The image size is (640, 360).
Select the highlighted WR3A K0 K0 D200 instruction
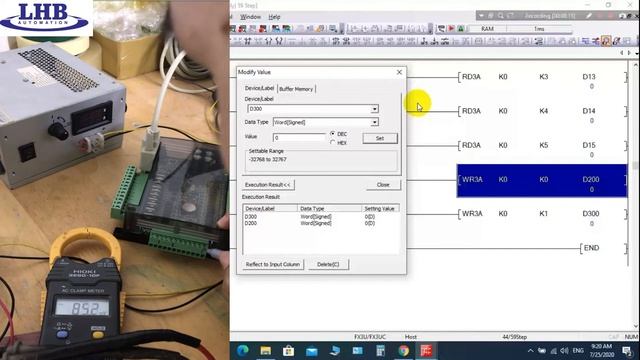(542, 181)
